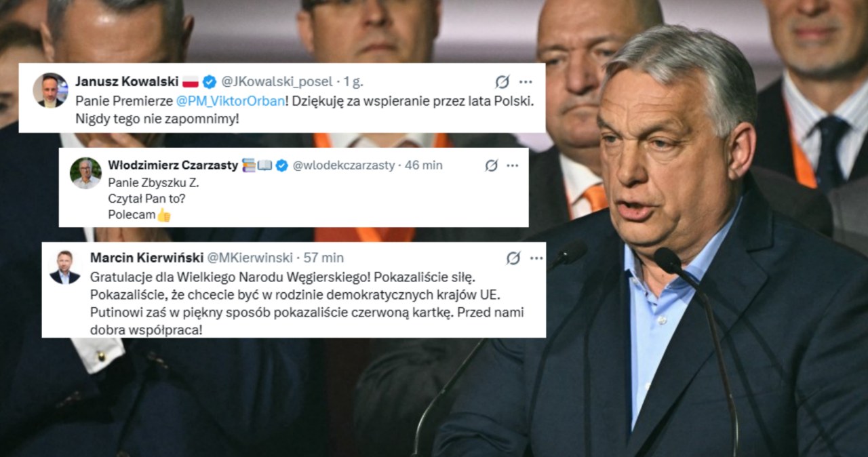This screenshot has height=457, width=868.
Task: Click the Marcin Kierwiński display name
Action: tap(146, 258)
